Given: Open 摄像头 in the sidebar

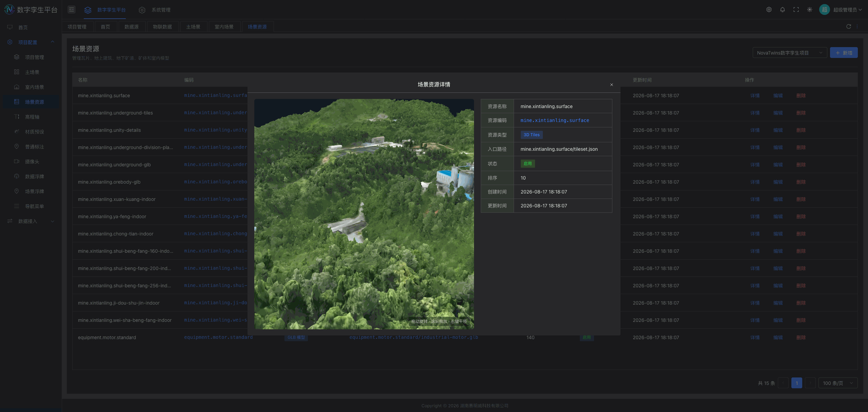Looking at the screenshot, I should pos(31,161).
